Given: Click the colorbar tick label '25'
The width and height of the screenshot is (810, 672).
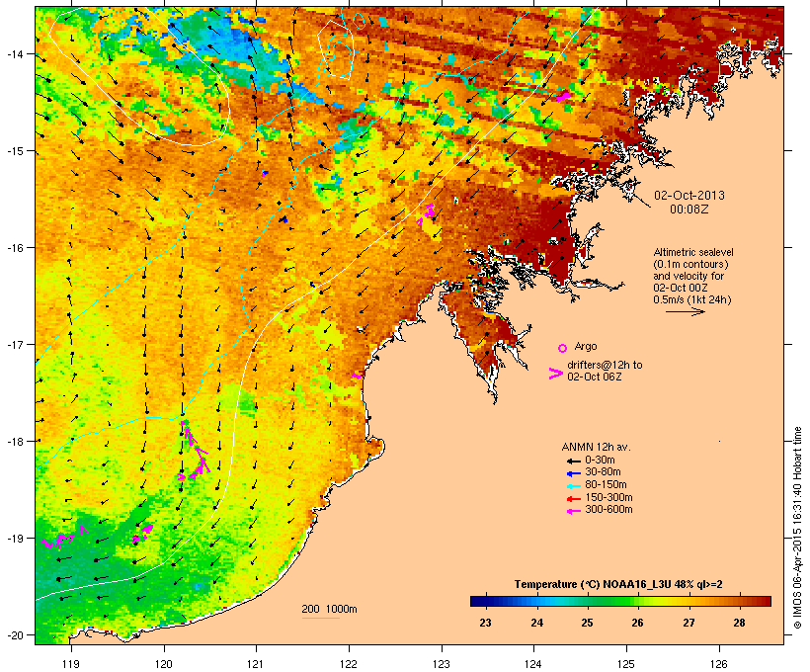Looking at the screenshot, I should tap(587, 623).
